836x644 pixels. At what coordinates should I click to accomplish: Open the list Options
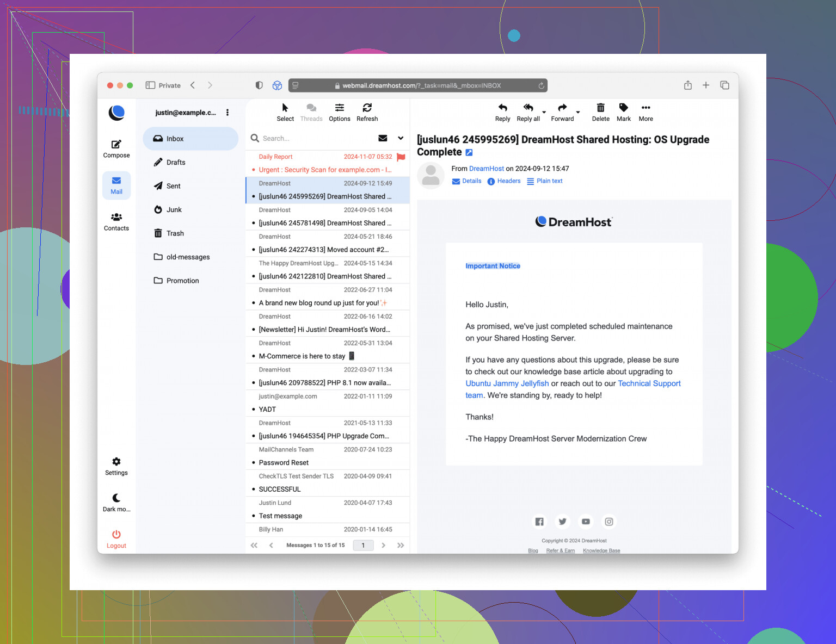tap(340, 113)
